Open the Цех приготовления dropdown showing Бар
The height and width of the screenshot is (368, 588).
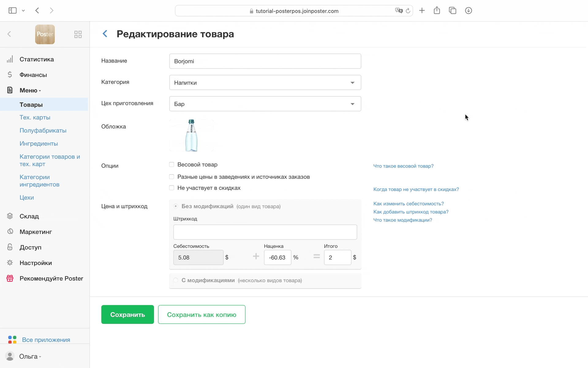coord(265,104)
